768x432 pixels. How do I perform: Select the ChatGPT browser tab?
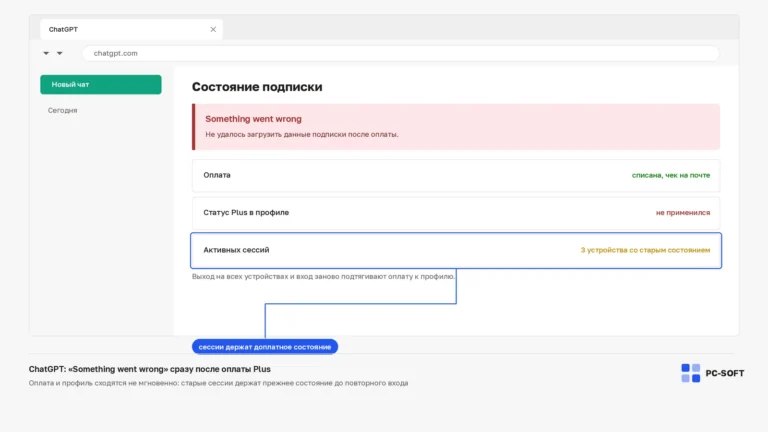131,29
